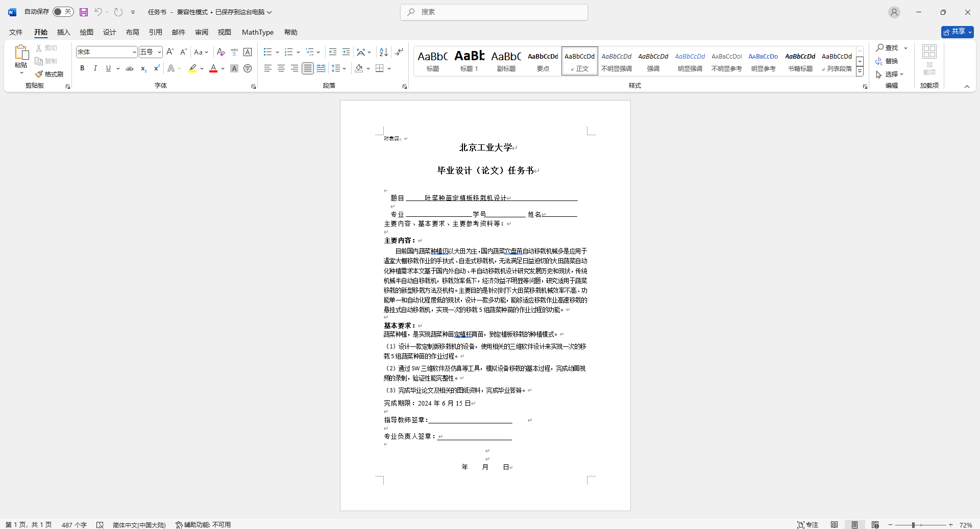Image resolution: width=980 pixels, height=529 pixels.
Task: Click the Save icon in title bar
Action: click(x=84, y=12)
